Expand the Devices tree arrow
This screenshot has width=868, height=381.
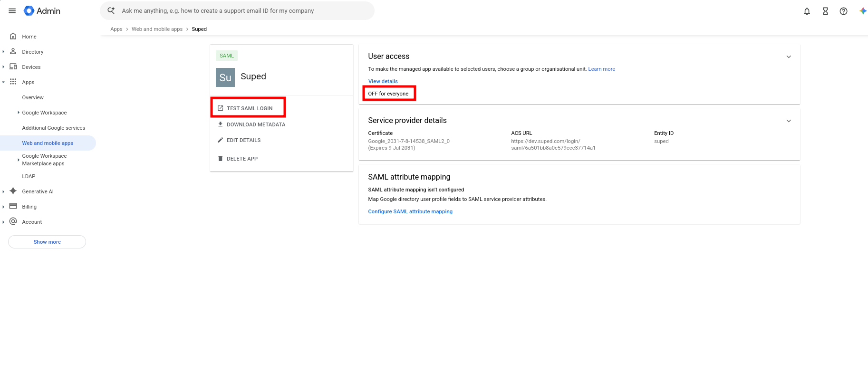coord(3,67)
